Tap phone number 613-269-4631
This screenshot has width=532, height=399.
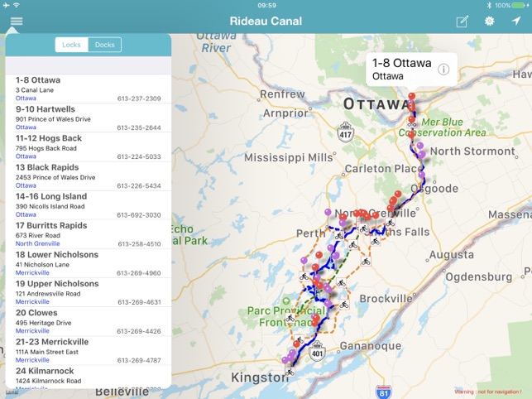pyautogui.click(x=140, y=302)
